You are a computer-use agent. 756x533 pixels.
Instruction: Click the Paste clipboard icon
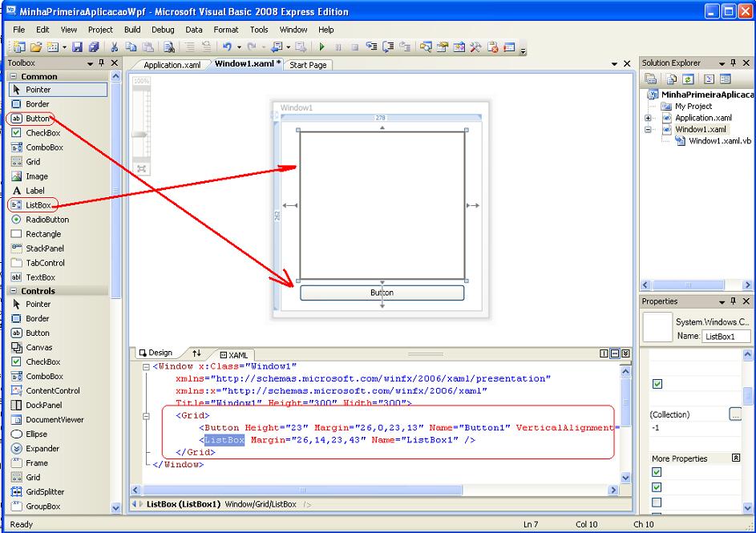[148, 46]
